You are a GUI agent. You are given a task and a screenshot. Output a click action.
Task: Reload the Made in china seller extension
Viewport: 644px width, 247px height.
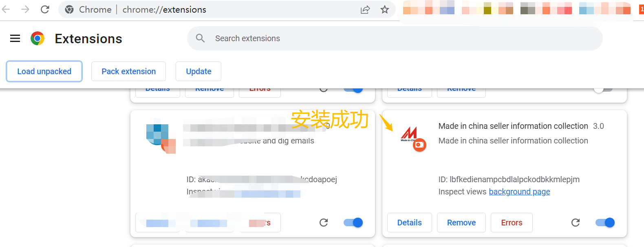[576, 223]
